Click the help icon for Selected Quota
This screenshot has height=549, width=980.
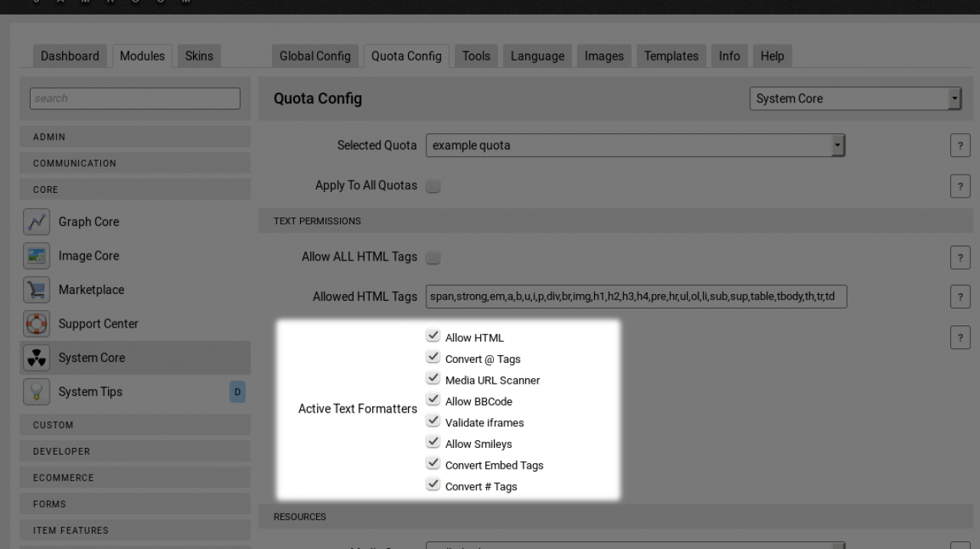coord(959,148)
